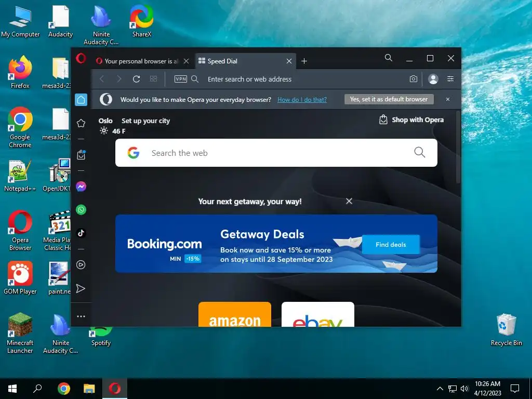Select the Firefox desktop shortcut

[x=20, y=72]
